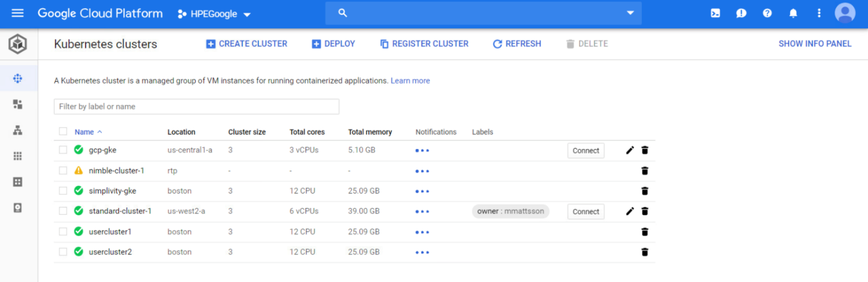Activate Cloud Shell terminal icon
This screenshot has width=868, height=282.
715,13
